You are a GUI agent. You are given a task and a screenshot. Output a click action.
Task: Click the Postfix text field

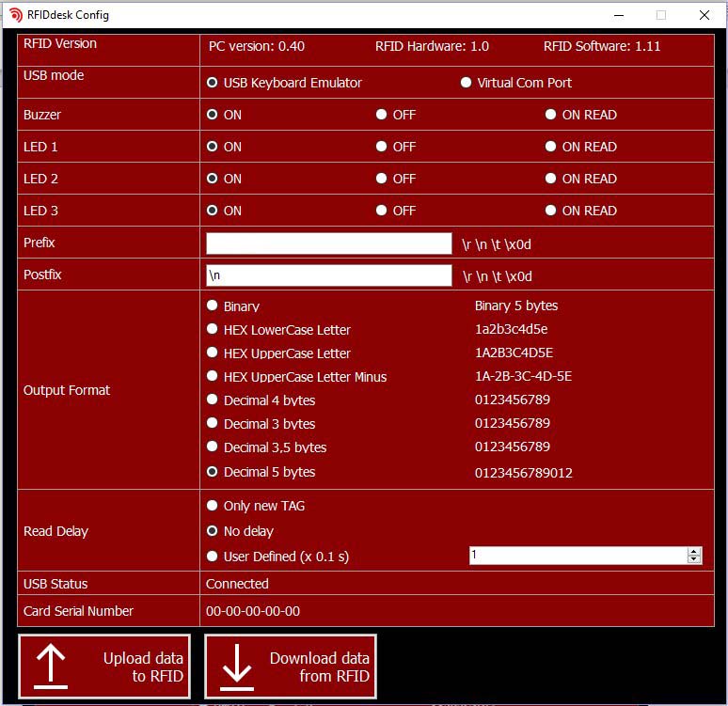coord(328,275)
